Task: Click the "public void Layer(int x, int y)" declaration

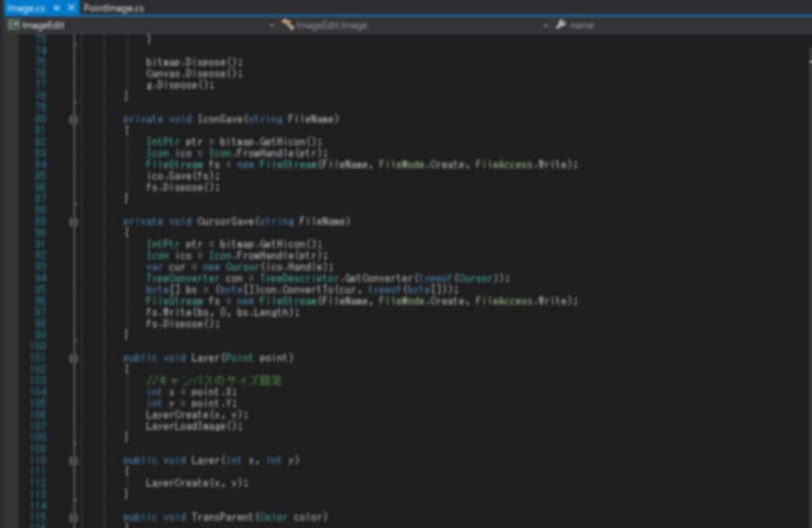Action: click(211, 460)
